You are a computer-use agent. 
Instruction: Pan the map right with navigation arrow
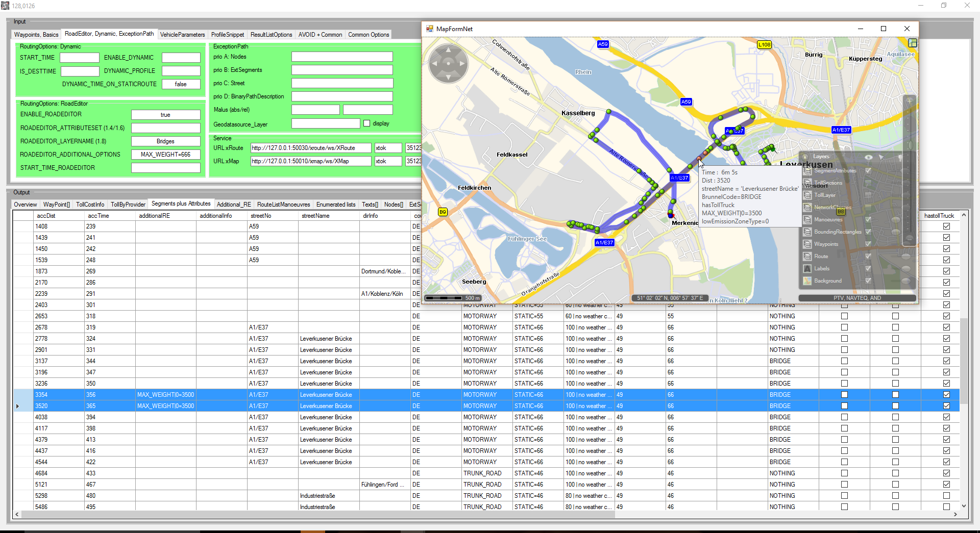click(x=462, y=64)
